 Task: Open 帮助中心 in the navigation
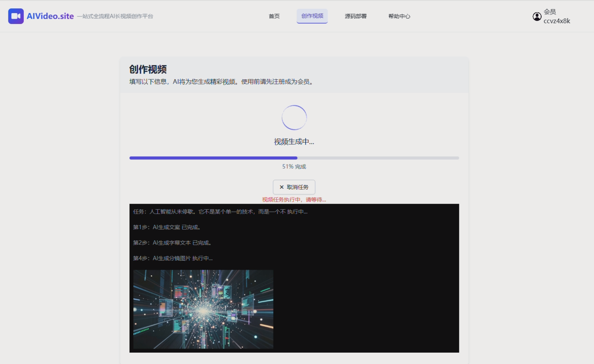[x=399, y=16]
